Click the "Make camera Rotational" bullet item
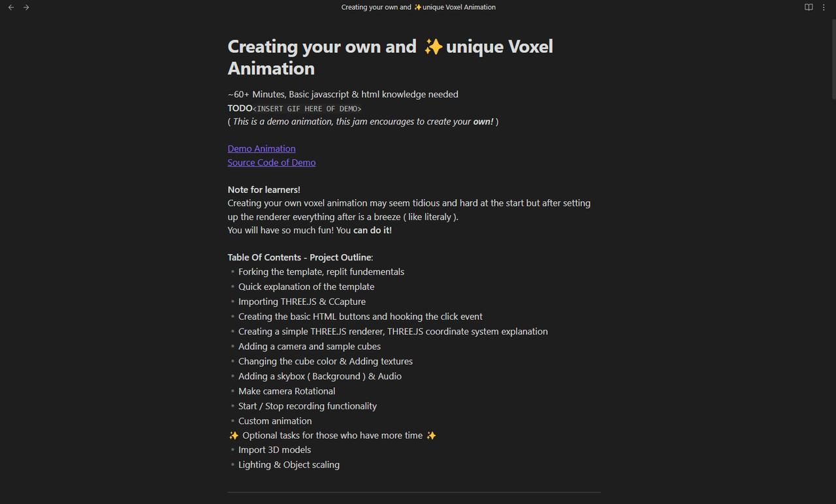The width and height of the screenshot is (836, 504). [x=287, y=391]
